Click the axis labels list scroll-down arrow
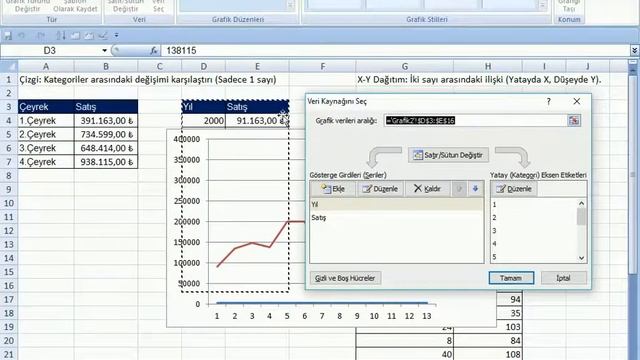The image size is (640, 360). [581, 258]
